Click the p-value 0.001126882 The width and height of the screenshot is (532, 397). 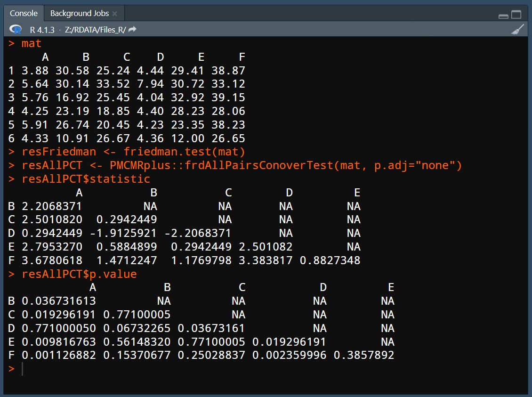point(59,356)
